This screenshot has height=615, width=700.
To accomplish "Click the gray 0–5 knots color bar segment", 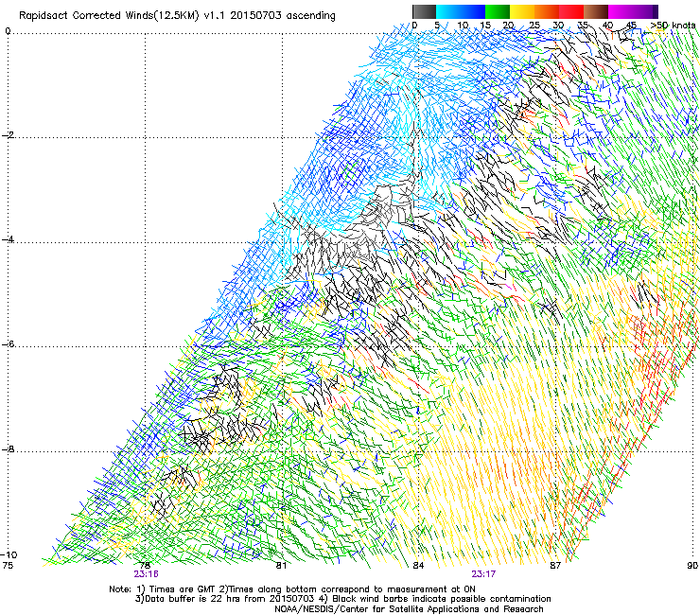I will click(x=424, y=11).
